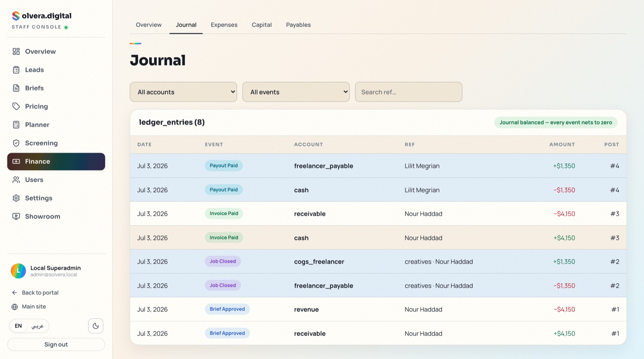Click the revenue account cell
The width and height of the screenshot is (644, 359).
(306, 310)
